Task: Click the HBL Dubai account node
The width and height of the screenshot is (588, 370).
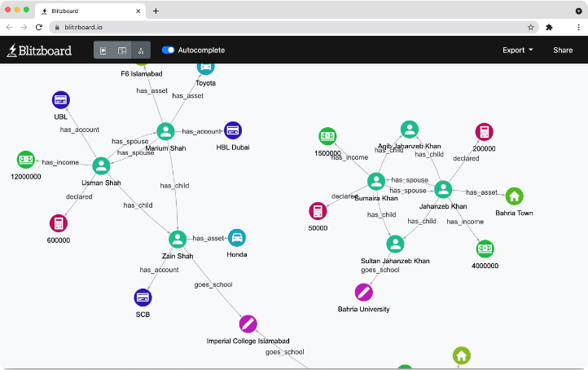Action: click(233, 130)
